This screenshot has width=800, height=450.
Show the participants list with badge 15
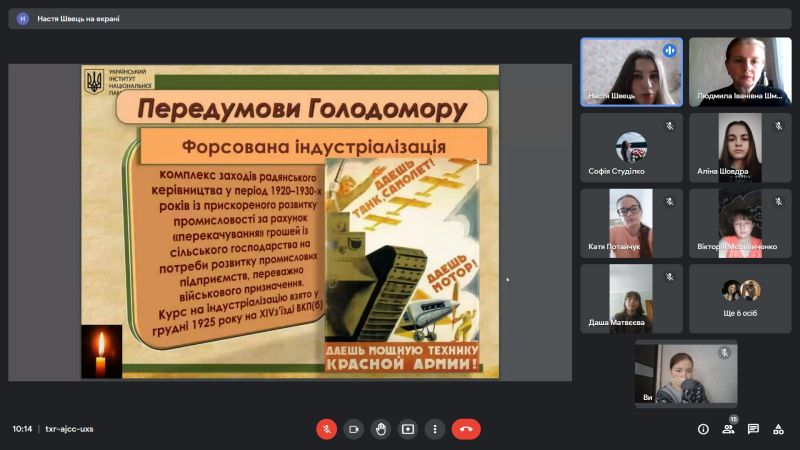point(729,429)
